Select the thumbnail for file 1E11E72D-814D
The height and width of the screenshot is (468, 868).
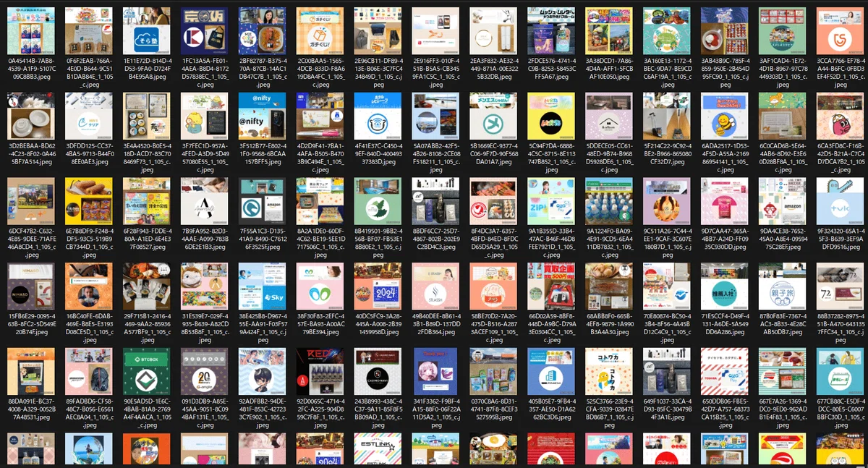tap(147, 31)
